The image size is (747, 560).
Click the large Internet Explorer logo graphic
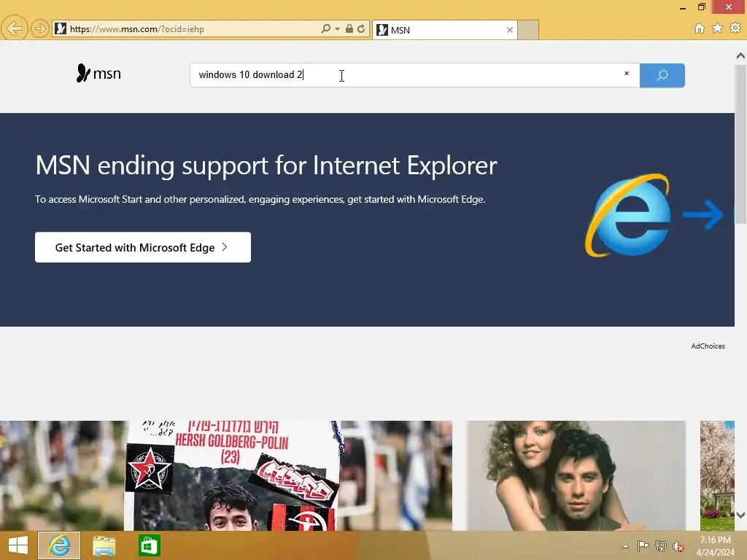[628, 215]
